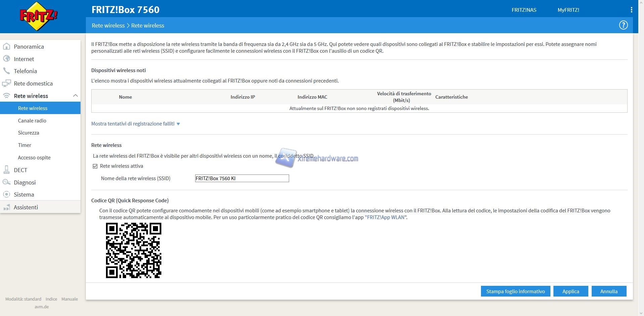Open the three-dot options menu
The image size is (644, 316).
pos(631,10)
